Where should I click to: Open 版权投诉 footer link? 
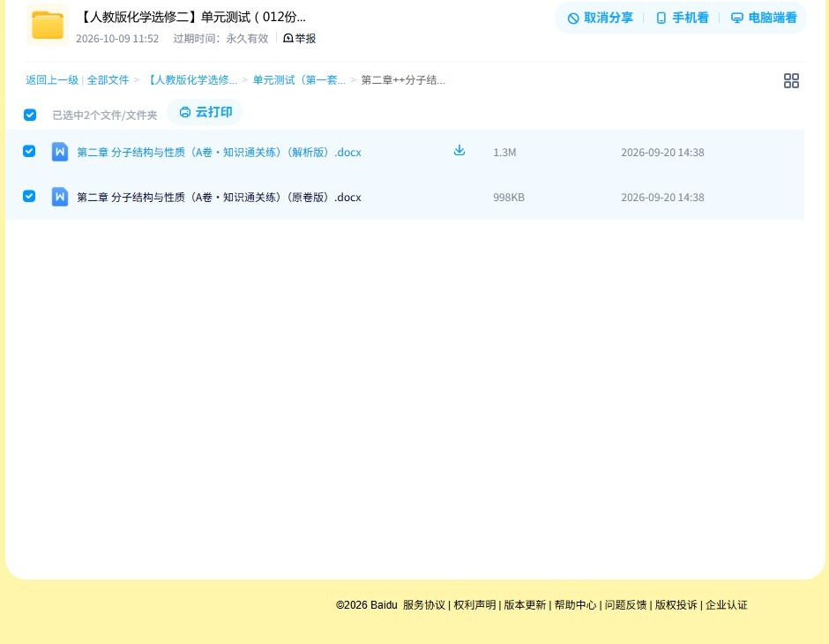point(676,605)
